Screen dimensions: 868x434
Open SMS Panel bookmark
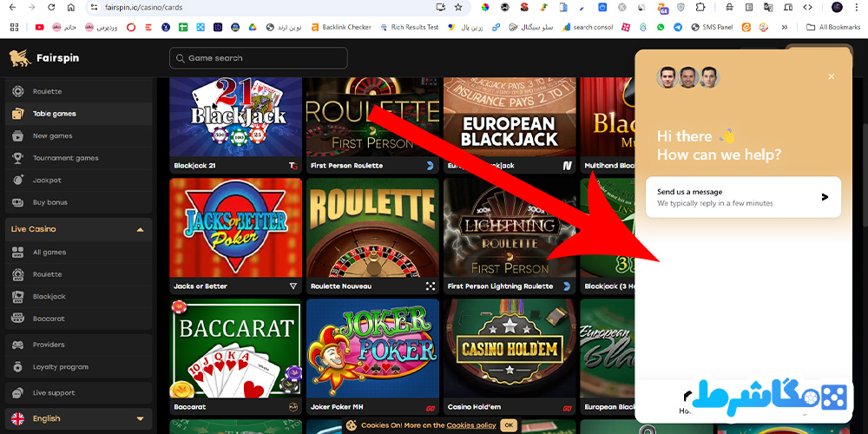pos(712,27)
